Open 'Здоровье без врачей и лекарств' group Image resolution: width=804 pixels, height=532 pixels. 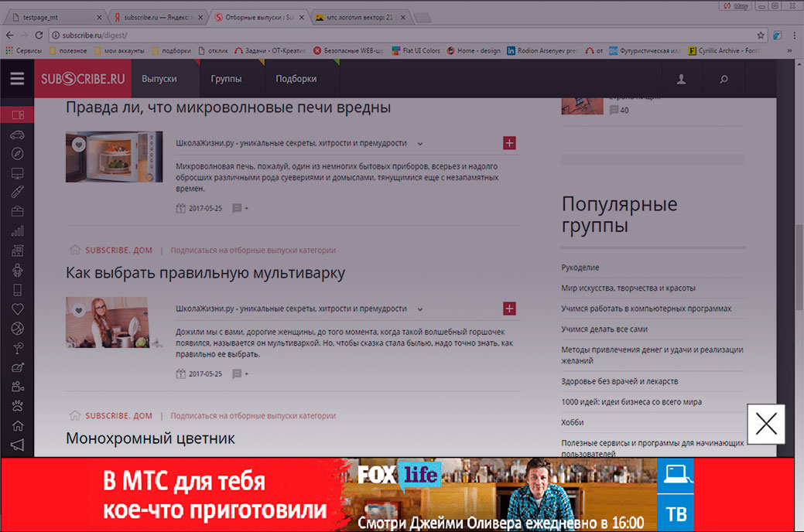click(619, 381)
